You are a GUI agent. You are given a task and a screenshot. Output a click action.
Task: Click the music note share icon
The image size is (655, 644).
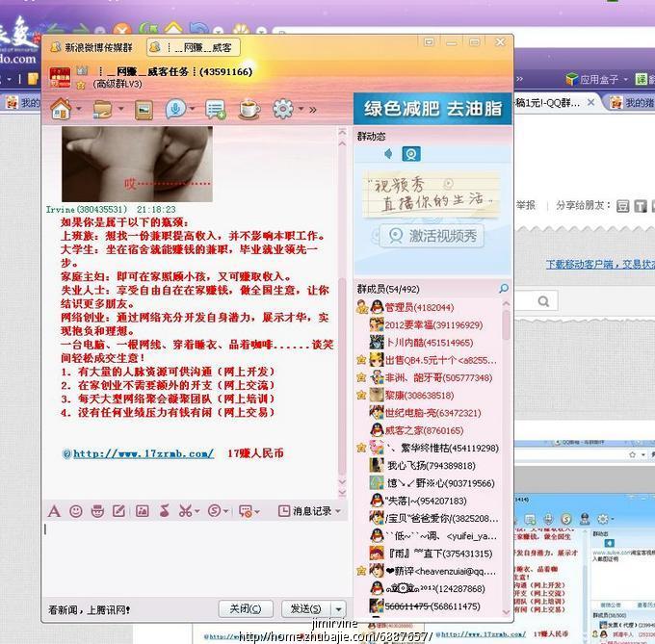click(165, 510)
